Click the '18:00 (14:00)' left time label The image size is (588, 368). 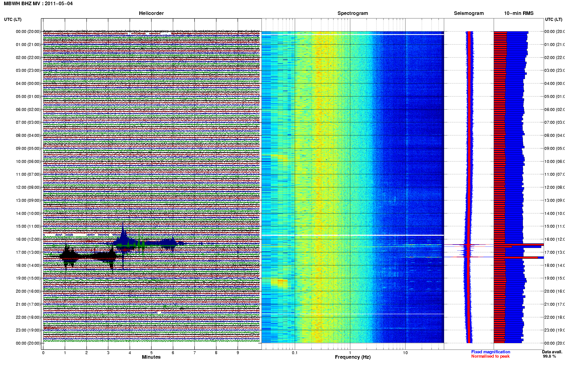(28, 266)
